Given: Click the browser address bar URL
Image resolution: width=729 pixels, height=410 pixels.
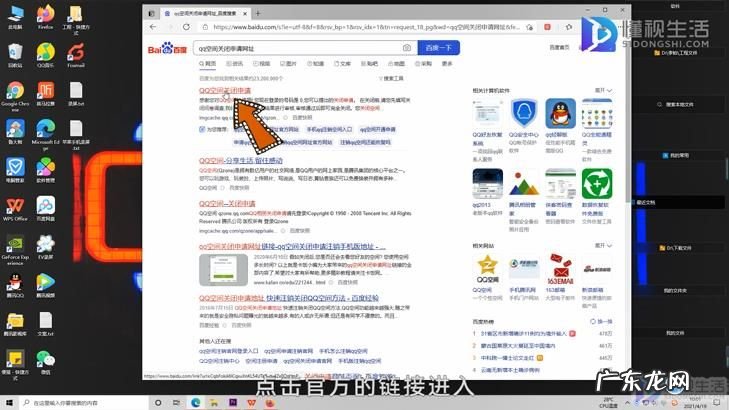Looking at the screenshot, I should [x=366, y=27].
